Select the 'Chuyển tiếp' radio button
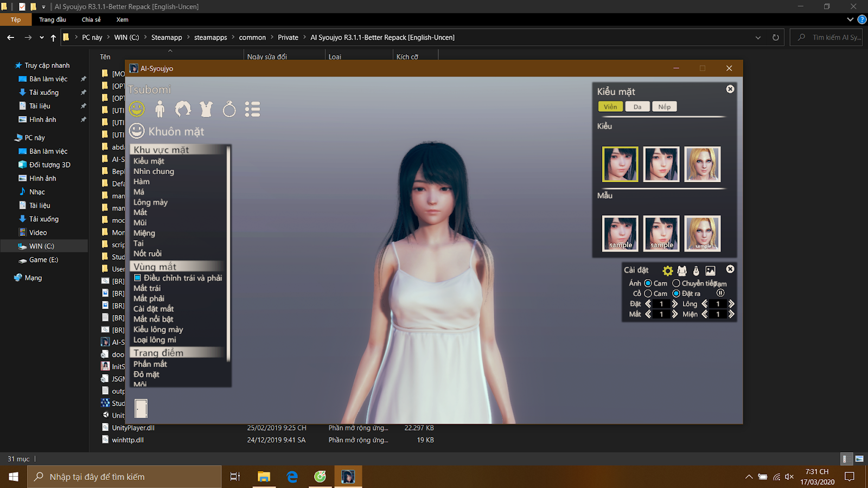 [676, 283]
